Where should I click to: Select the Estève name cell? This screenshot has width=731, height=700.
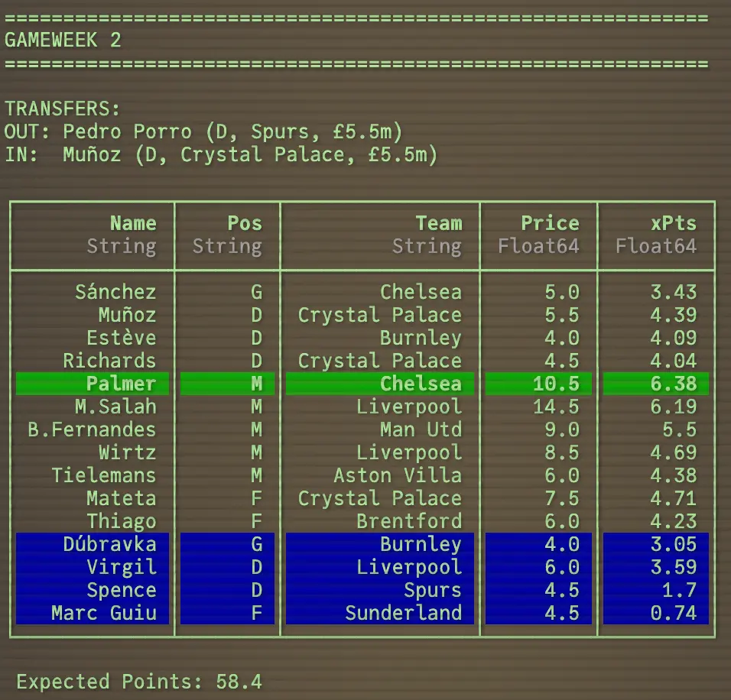pos(122,338)
